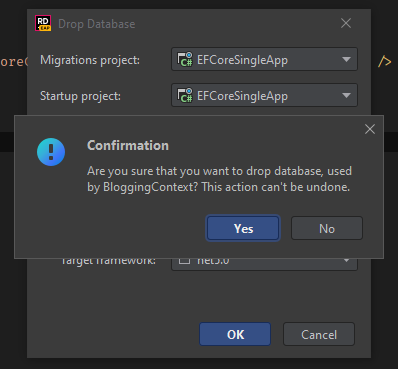
Task: Click the C# project icon in Migrations project
Action: click(x=185, y=59)
